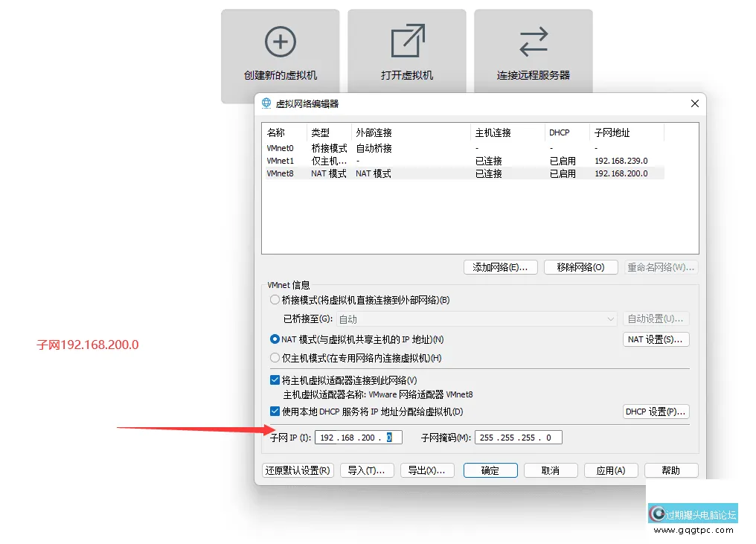Select the host-only mode radio button
The height and width of the screenshot is (544, 756).
pyautogui.click(x=275, y=358)
